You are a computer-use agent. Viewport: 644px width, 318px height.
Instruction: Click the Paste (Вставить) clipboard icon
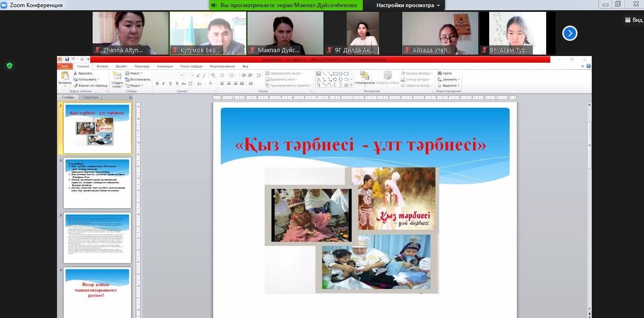pyautogui.click(x=65, y=76)
